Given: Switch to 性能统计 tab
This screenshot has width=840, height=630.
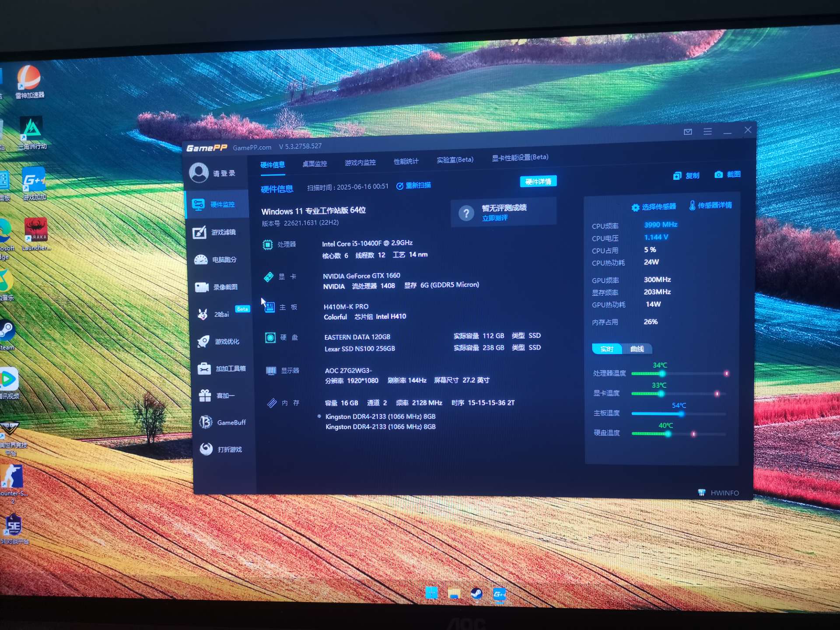Looking at the screenshot, I should tap(406, 161).
